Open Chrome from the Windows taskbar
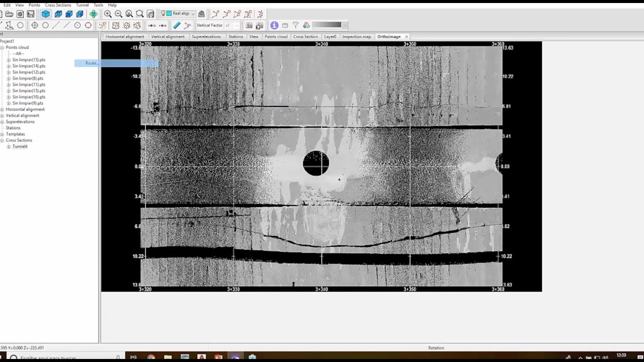 click(151, 358)
